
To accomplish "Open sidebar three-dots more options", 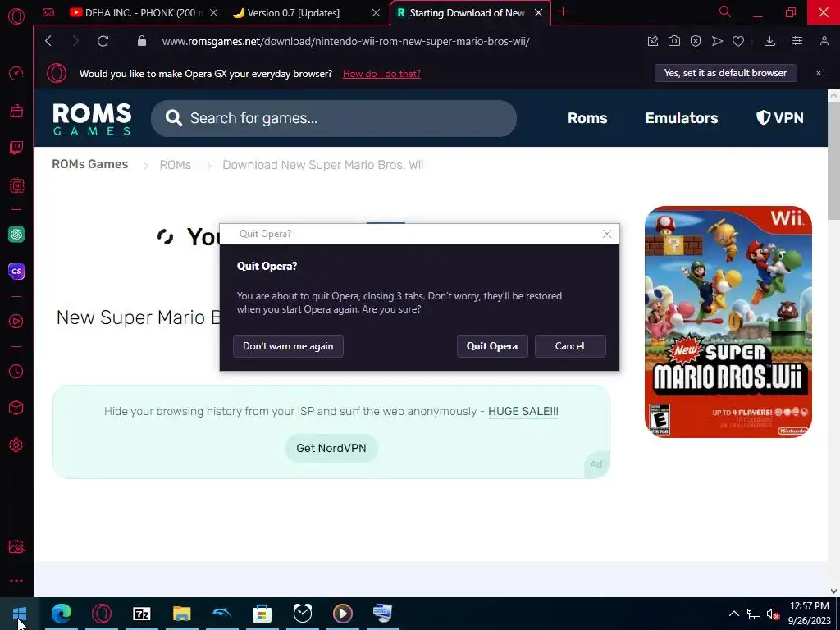I will [16, 581].
